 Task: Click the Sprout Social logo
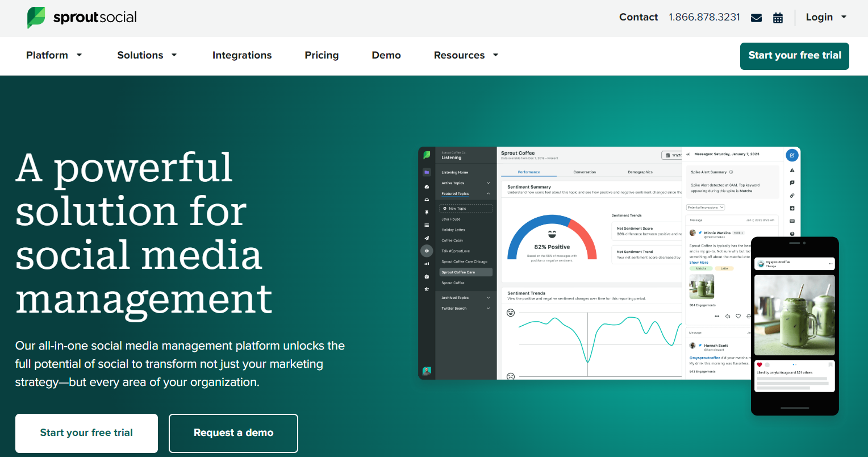(82, 18)
